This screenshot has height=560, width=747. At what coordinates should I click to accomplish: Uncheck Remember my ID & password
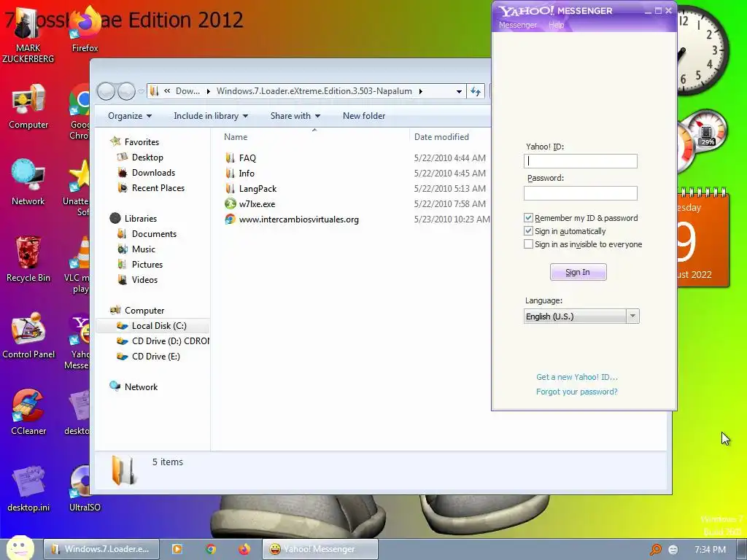(x=528, y=217)
